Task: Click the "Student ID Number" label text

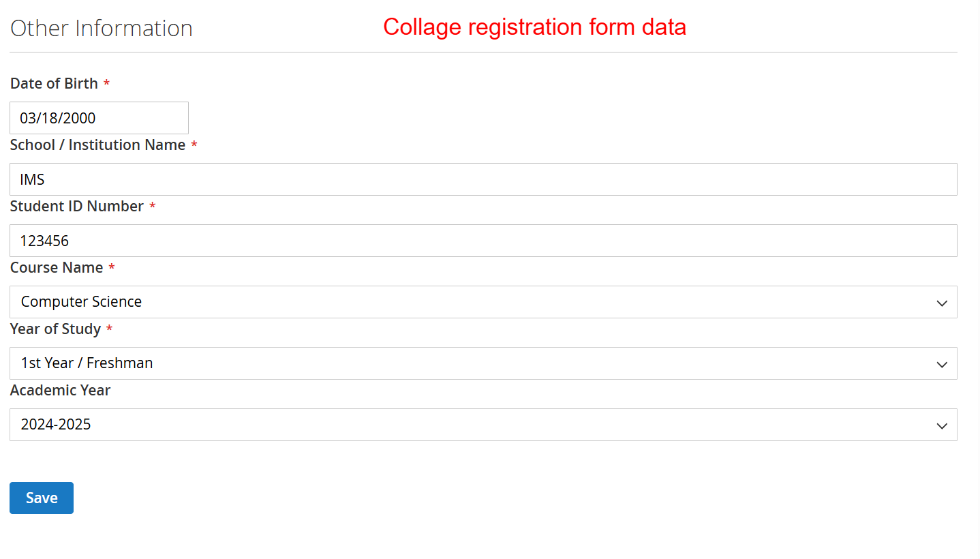Action: [x=77, y=206]
